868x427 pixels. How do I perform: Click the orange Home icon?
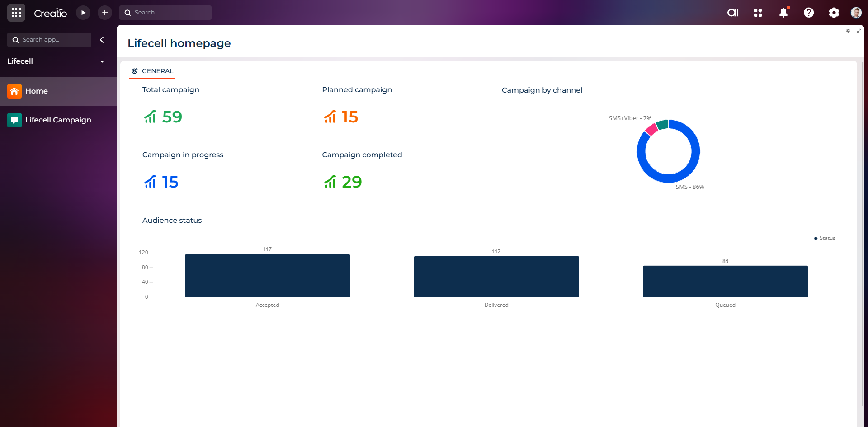[x=14, y=91]
